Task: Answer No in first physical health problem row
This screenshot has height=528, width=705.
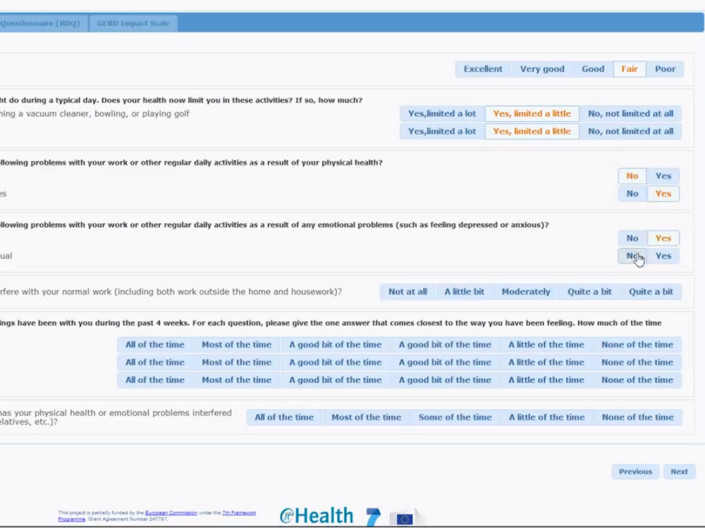Action: coord(632,176)
